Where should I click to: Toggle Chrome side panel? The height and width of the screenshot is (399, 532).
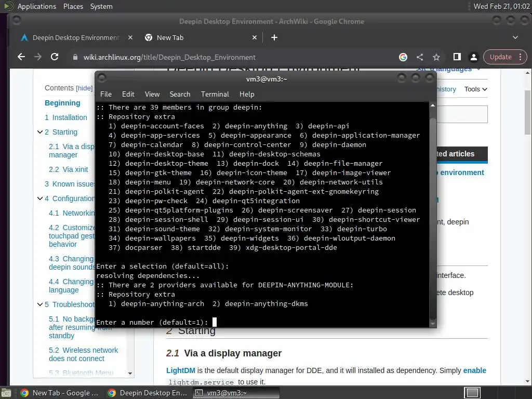457,57
